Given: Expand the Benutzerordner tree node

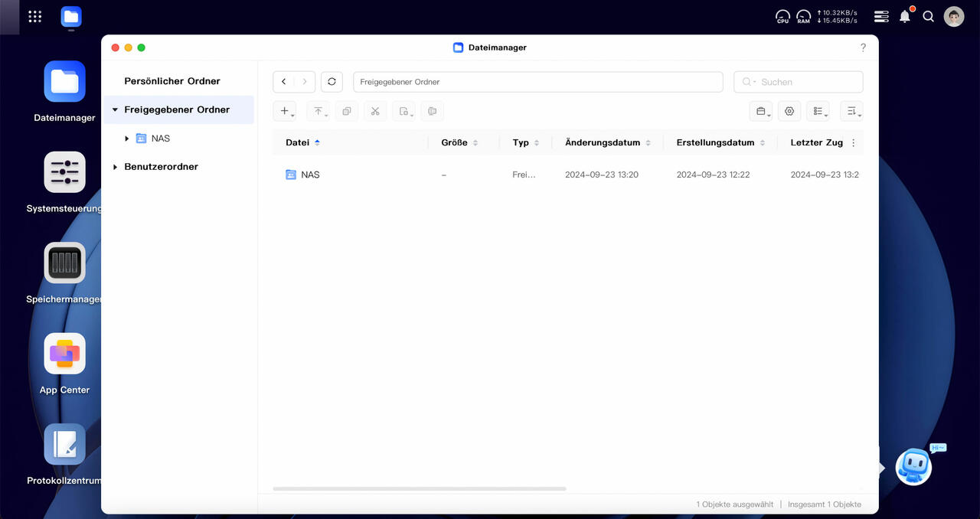Looking at the screenshot, I should [115, 167].
